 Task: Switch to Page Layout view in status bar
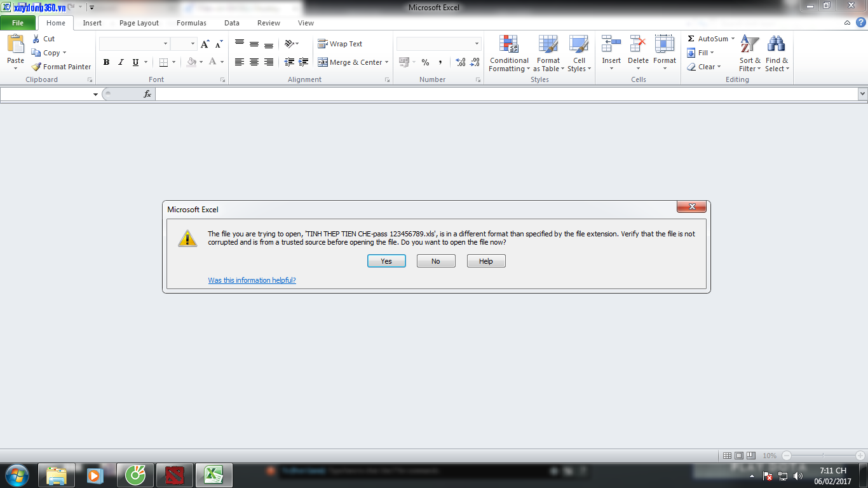739,456
